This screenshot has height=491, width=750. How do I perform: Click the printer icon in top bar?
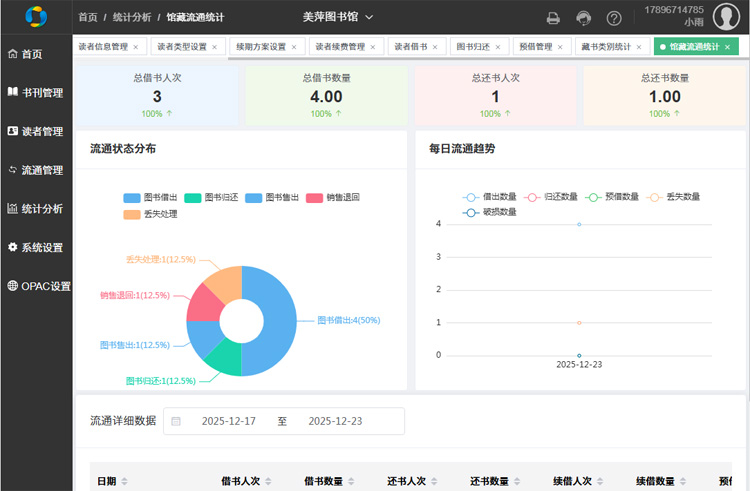553,18
